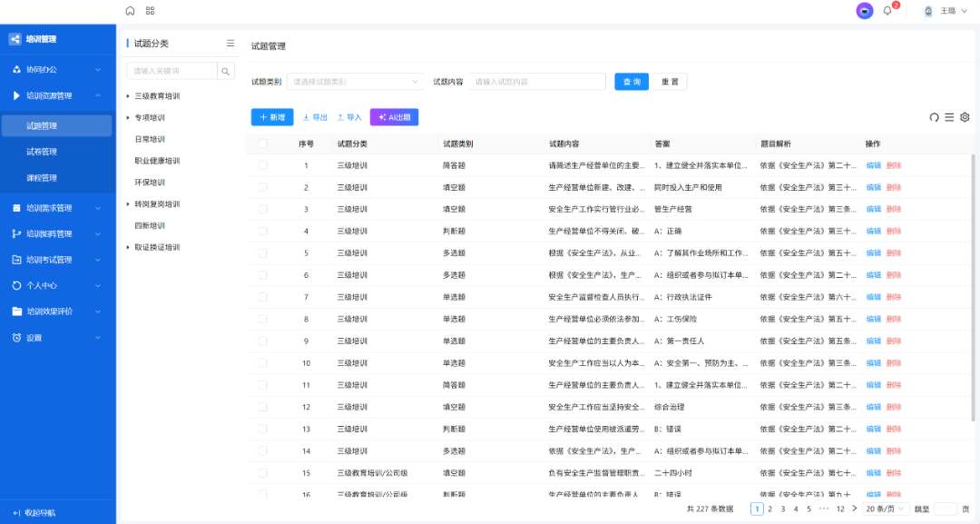Viewport: 980px width, 524px height.
Task: Go to next page arrow in pagination
Action: tap(855, 509)
